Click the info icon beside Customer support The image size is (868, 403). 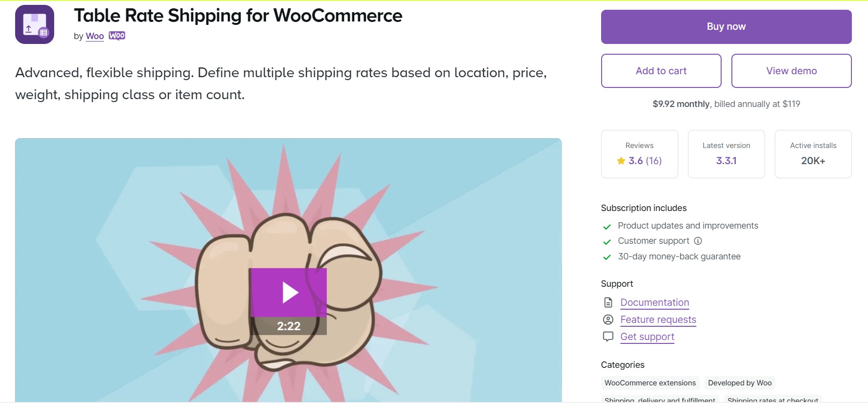click(698, 241)
